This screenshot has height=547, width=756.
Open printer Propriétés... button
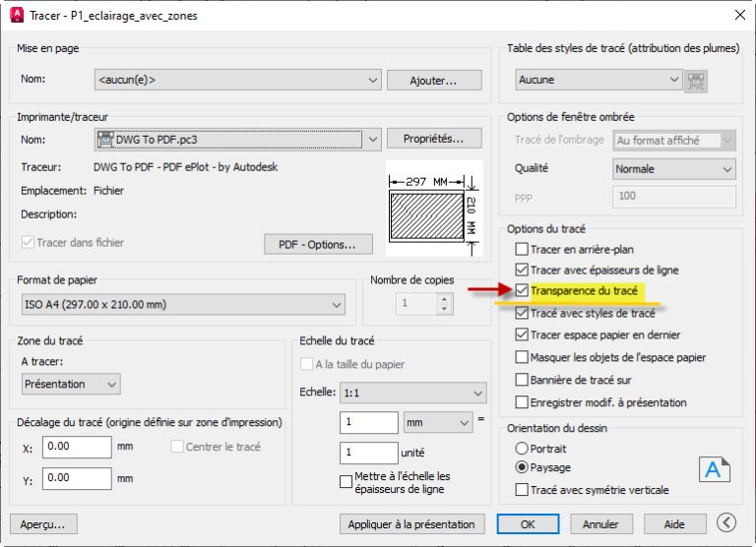(434, 139)
